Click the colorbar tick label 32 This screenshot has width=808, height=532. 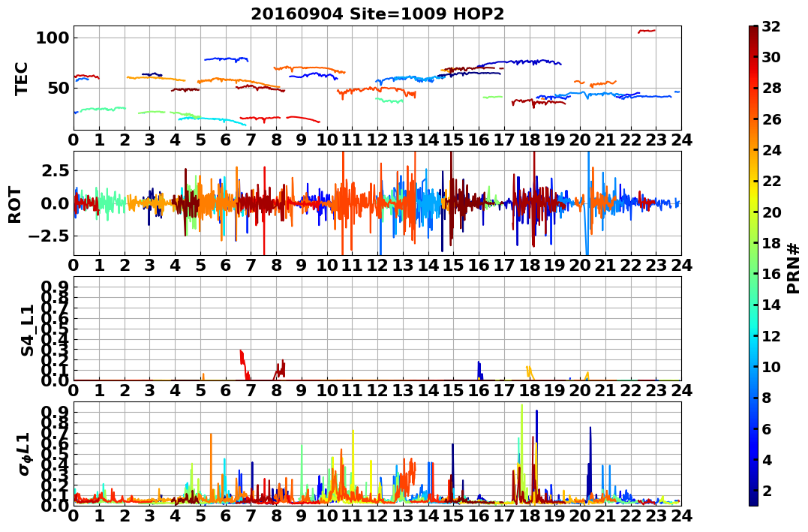pos(771,26)
